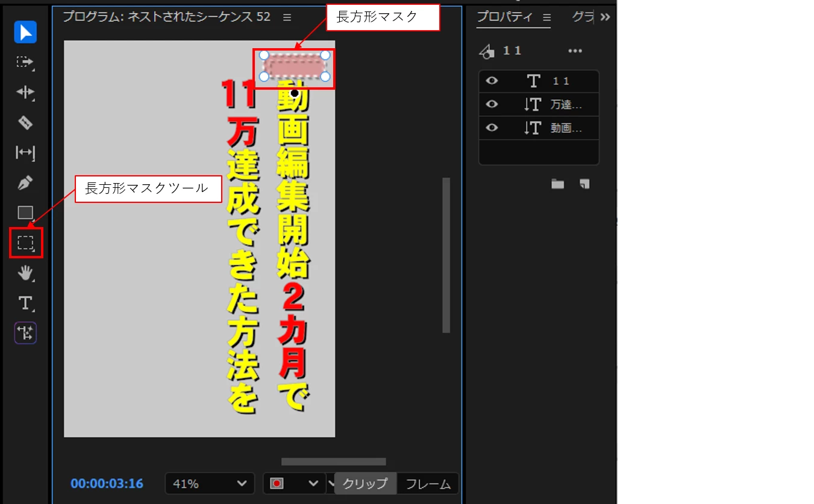Click the top-right mask handle
The width and height of the screenshot is (814, 504).
(x=325, y=55)
